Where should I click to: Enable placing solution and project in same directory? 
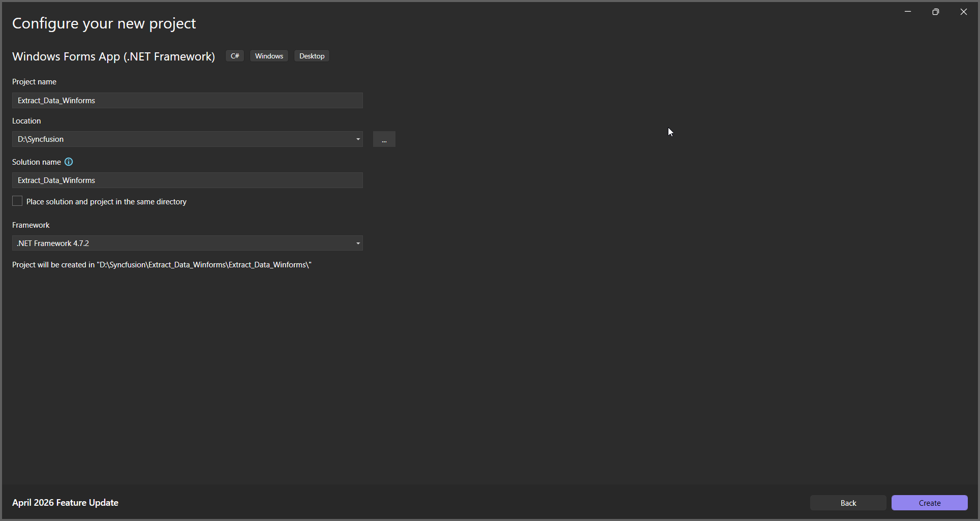point(17,201)
